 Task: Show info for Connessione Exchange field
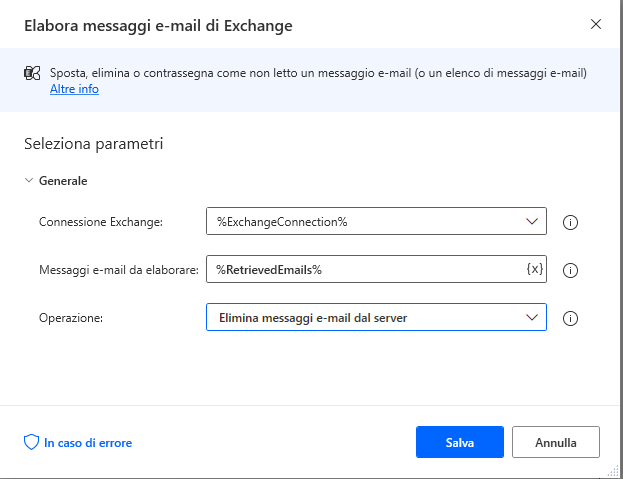tap(570, 222)
